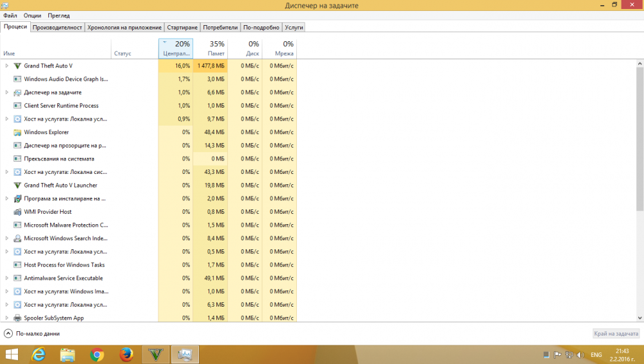Launch Firefox from the taskbar
The image size is (644, 364).
click(x=126, y=354)
